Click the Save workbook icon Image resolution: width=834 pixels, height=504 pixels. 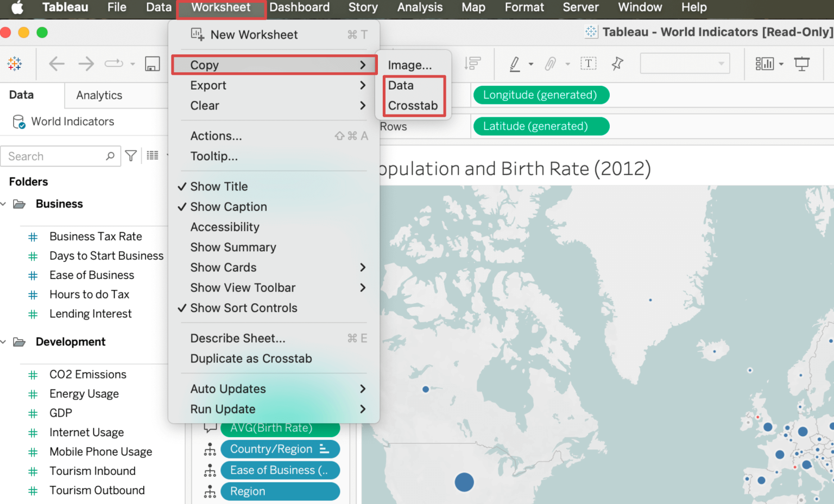coord(153,63)
